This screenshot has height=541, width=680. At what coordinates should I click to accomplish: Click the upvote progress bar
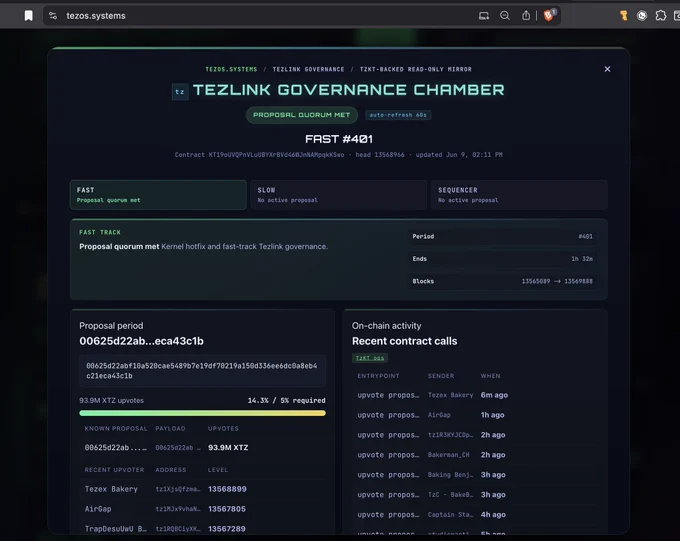202,413
